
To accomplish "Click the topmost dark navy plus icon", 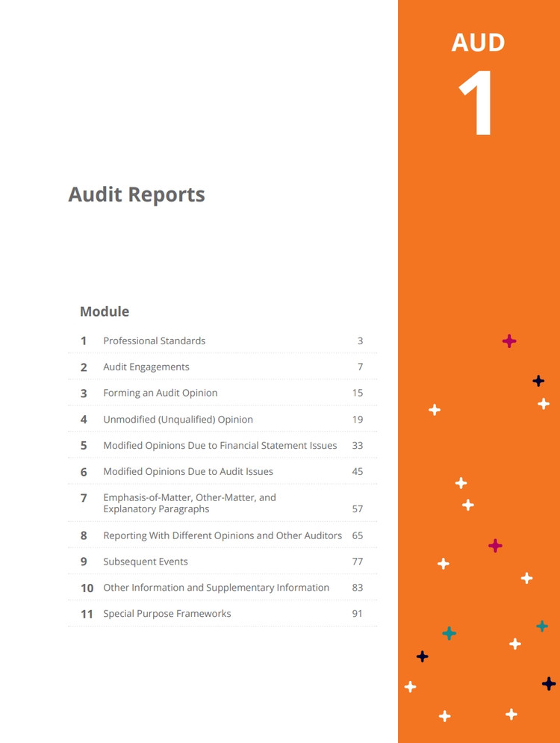I will [538, 381].
